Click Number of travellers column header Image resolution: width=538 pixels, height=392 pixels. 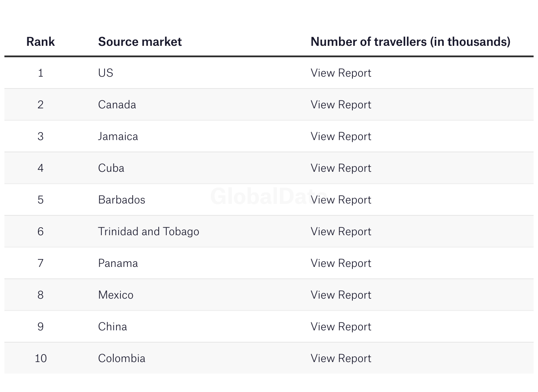pos(410,42)
